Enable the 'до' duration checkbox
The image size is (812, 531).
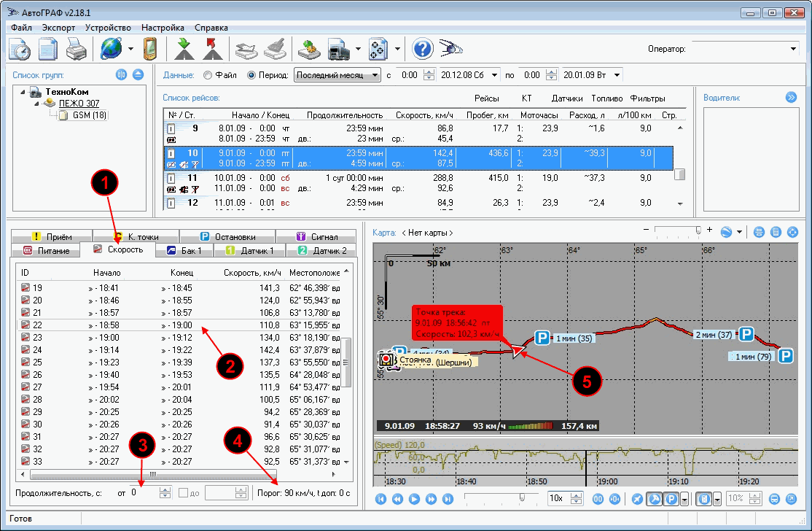(184, 493)
